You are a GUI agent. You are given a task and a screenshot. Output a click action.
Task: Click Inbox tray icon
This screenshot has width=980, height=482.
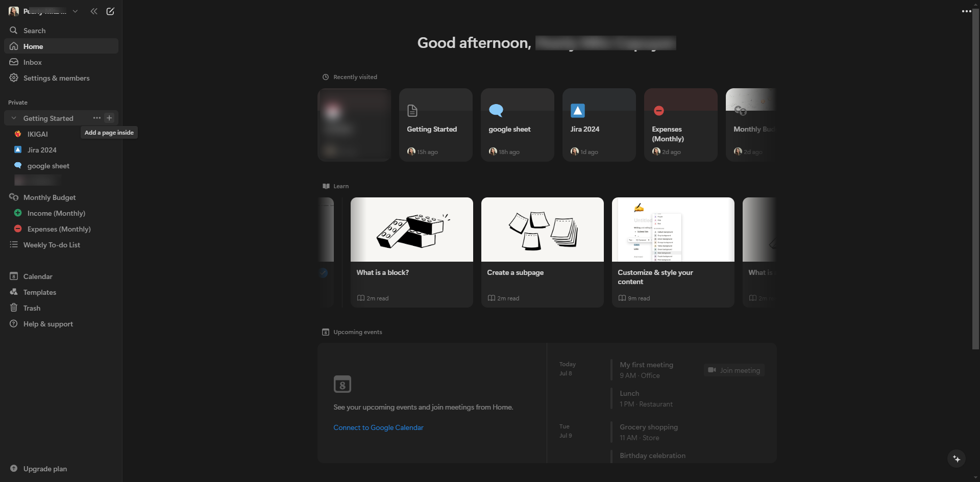coord(14,62)
